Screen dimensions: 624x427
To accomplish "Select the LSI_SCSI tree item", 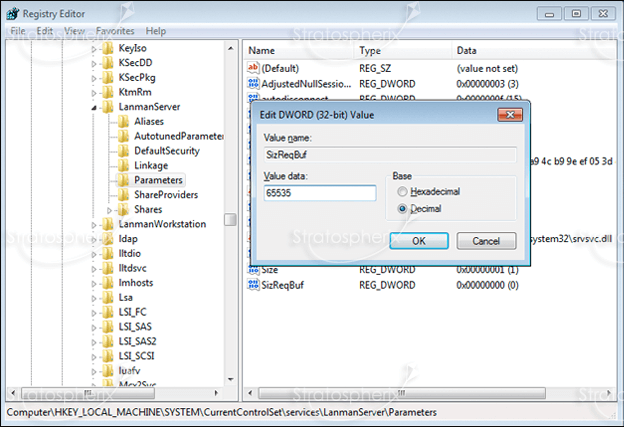I will coord(136,356).
